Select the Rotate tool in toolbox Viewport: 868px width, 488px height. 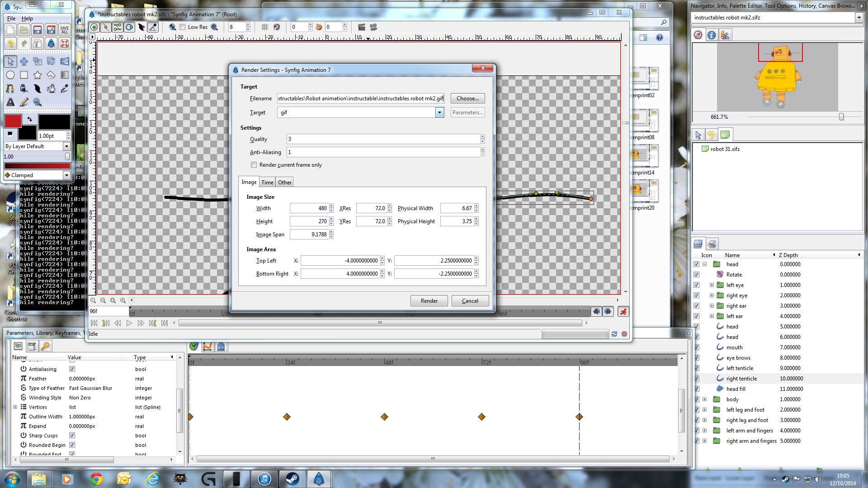[51, 61]
